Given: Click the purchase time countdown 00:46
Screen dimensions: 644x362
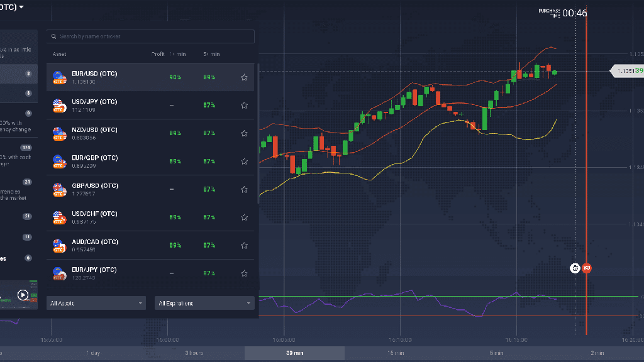Looking at the screenshot, I should coord(575,13).
